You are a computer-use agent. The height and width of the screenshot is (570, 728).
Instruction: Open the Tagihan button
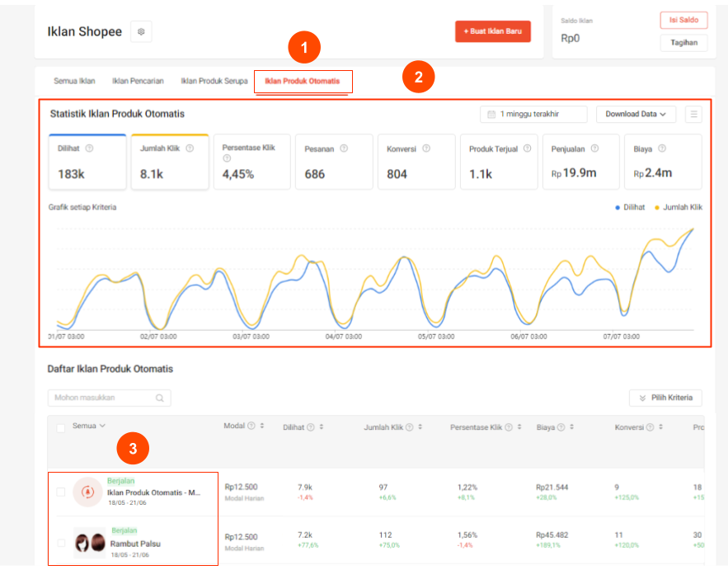click(684, 43)
